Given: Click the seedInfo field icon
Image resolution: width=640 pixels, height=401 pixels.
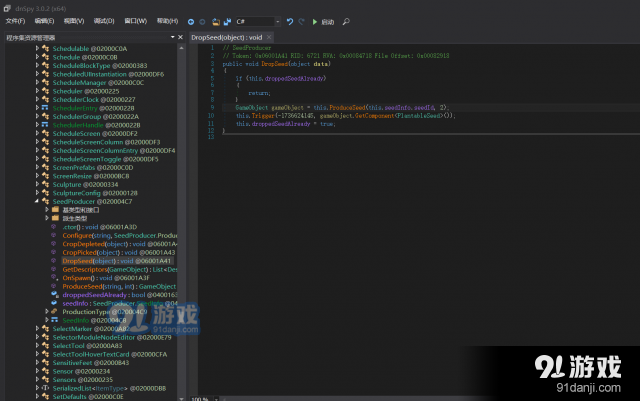Looking at the screenshot, I should pyautogui.click(x=54, y=303).
